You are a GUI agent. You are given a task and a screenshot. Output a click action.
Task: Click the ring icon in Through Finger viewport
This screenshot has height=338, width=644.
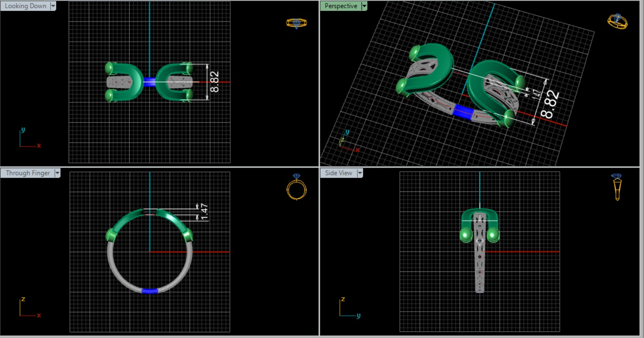tap(296, 187)
